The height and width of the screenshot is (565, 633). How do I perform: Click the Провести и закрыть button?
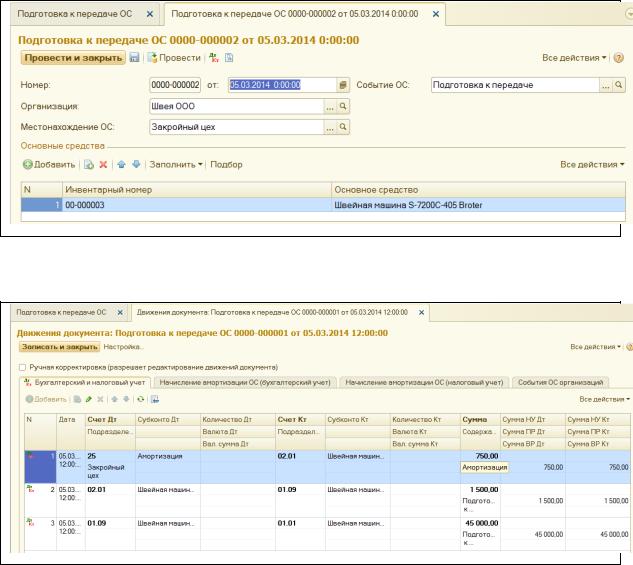(73, 58)
